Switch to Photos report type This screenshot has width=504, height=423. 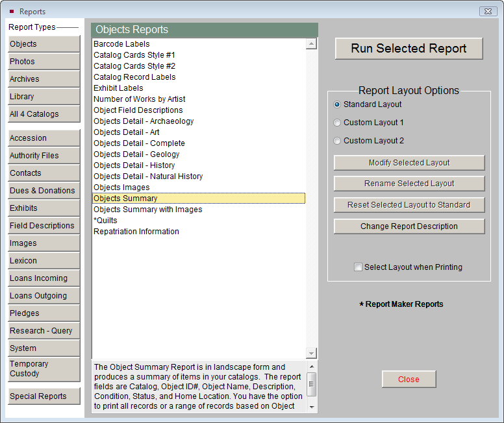[x=44, y=62]
